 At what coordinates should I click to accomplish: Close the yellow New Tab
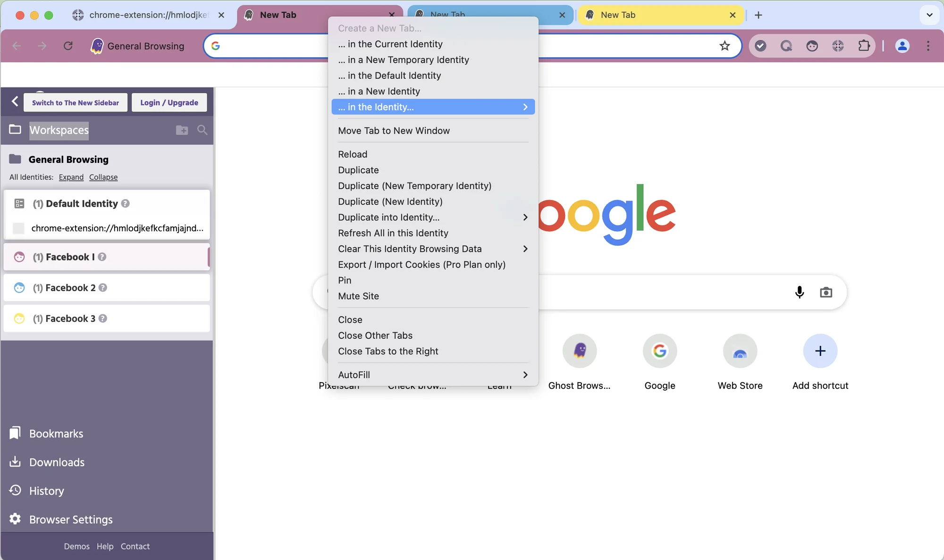pyautogui.click(x=733, y=15)
